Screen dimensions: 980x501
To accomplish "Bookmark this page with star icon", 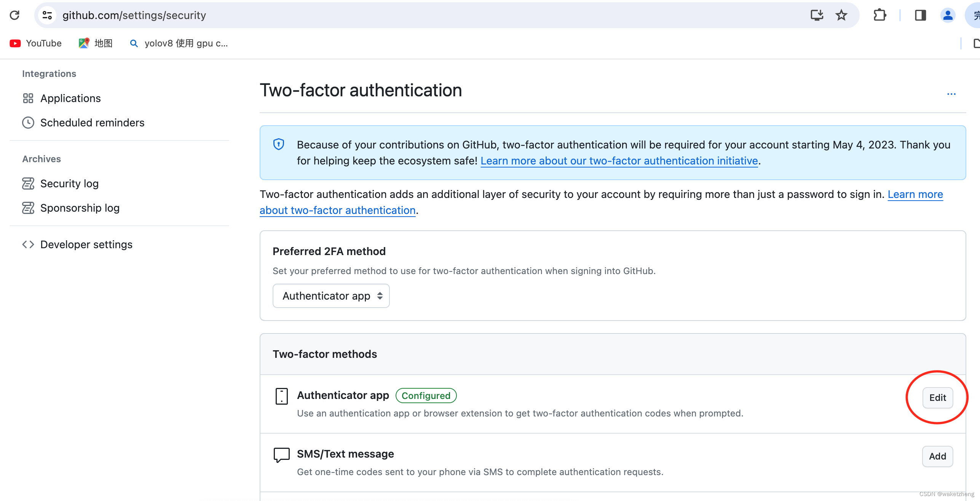I will (x=841, y=15).
